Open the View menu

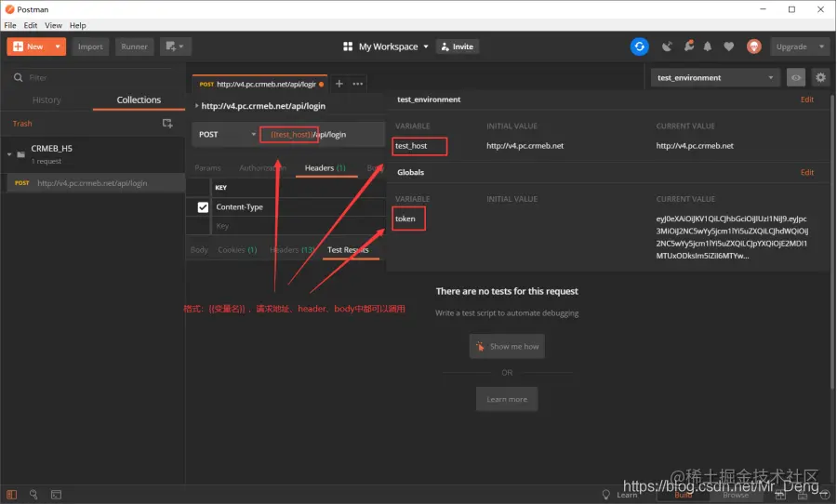tap(53, 25)
